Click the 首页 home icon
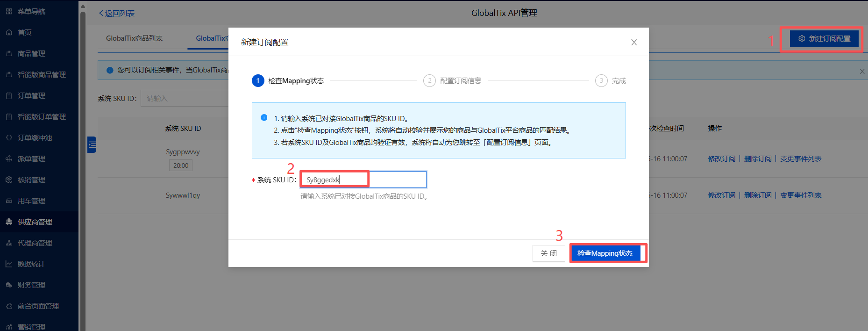 (9, 32)
